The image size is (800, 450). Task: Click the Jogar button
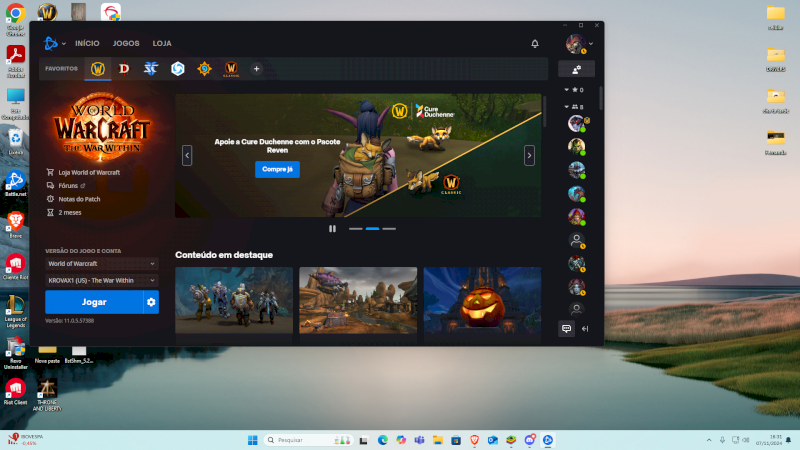tap(94, 302)
